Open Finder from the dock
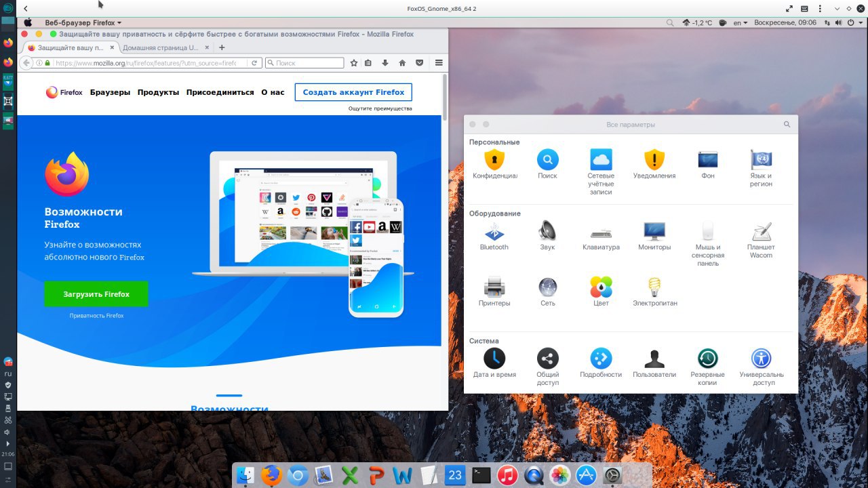This screenshot has height=488, width=868. [247, 476]
